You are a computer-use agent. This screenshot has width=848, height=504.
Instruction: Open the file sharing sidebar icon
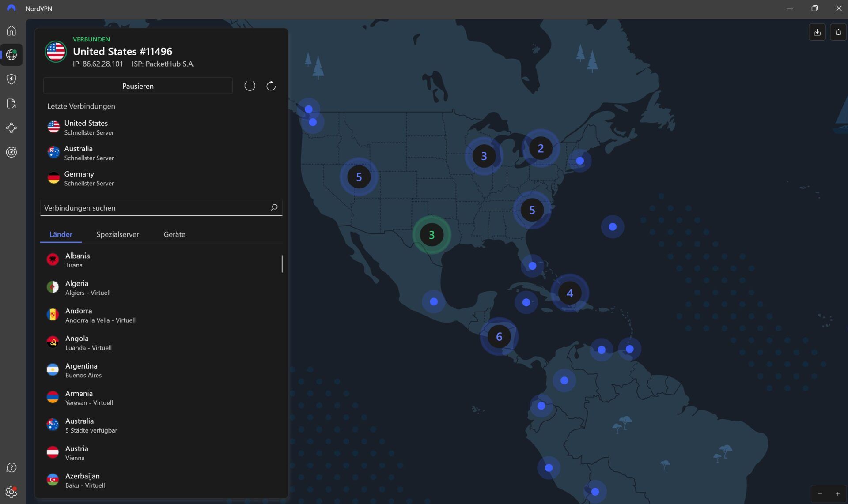click(11, 103)
